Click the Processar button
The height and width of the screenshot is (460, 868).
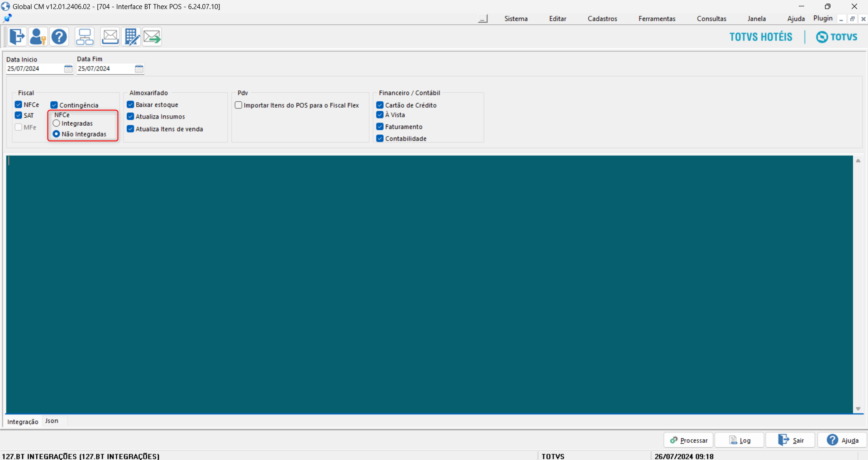pyautogui.click(x=688, y=440)
